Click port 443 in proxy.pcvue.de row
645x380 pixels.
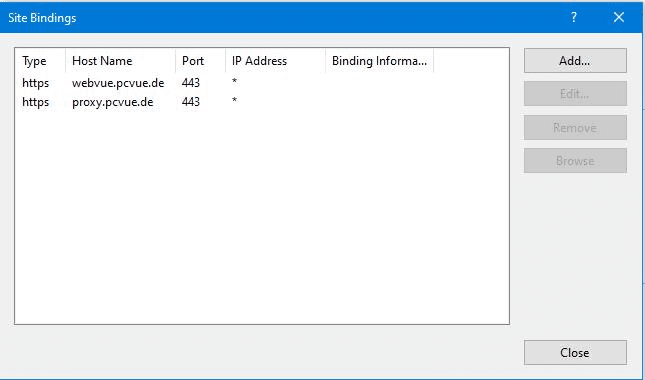click(191, 102)
